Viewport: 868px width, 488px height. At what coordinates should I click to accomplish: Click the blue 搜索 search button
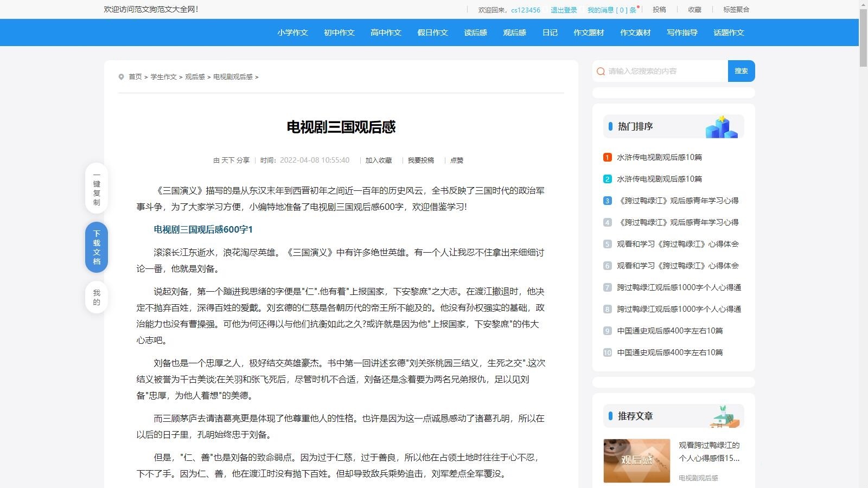[742, 71]
